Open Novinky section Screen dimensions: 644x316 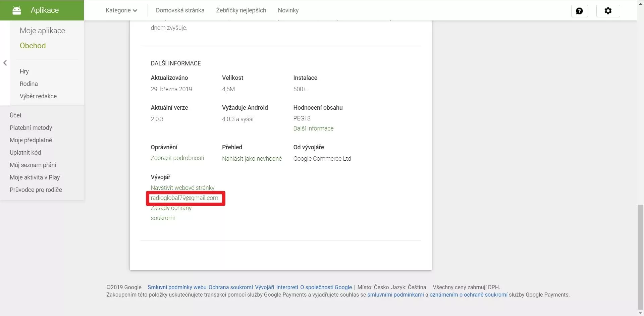click(288, 10)
